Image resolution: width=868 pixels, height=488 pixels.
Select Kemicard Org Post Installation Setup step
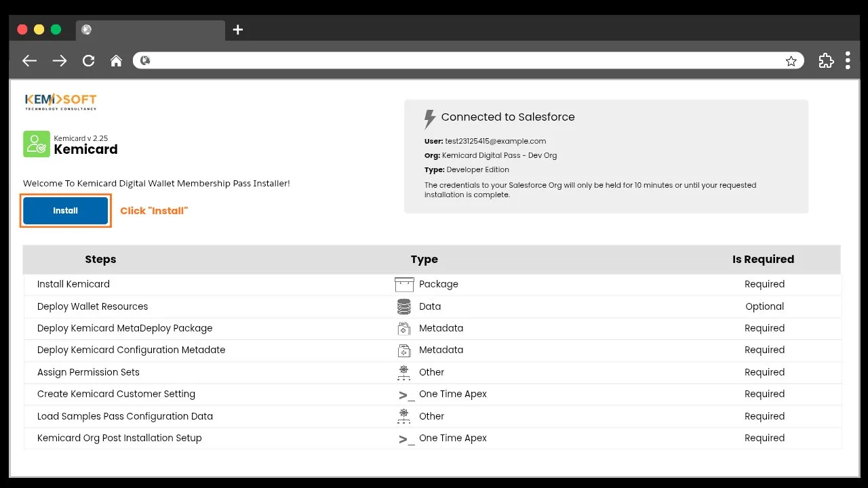coord(119,438)
